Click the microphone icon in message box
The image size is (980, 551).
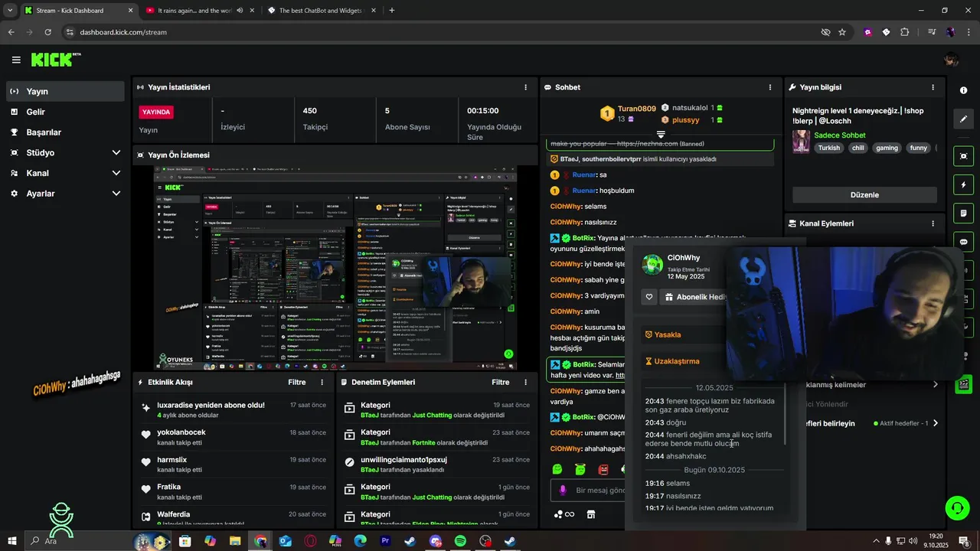click(x=563, y=491)
